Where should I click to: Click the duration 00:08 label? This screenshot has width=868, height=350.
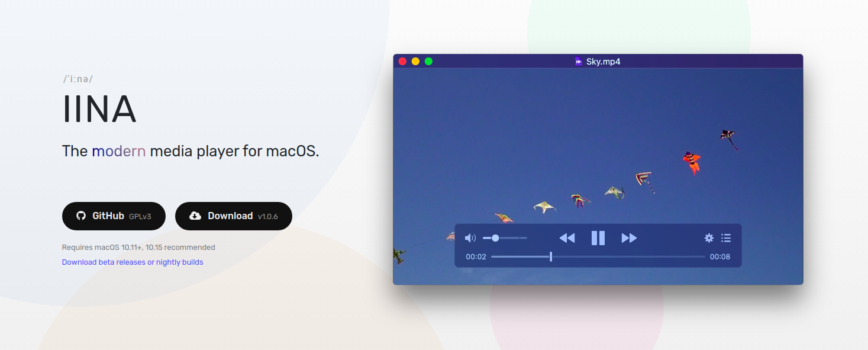pyautogui.click(x=721, y=256)
